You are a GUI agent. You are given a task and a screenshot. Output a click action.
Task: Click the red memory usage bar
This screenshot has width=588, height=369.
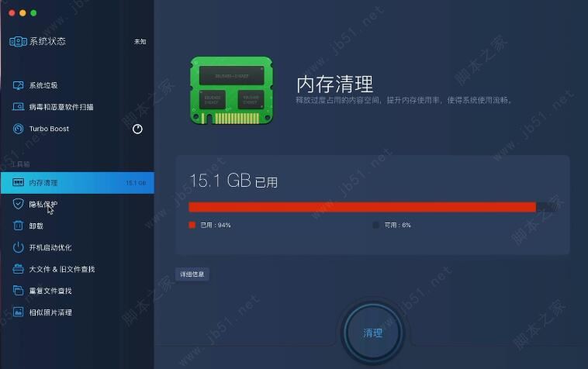coord(362,207)
